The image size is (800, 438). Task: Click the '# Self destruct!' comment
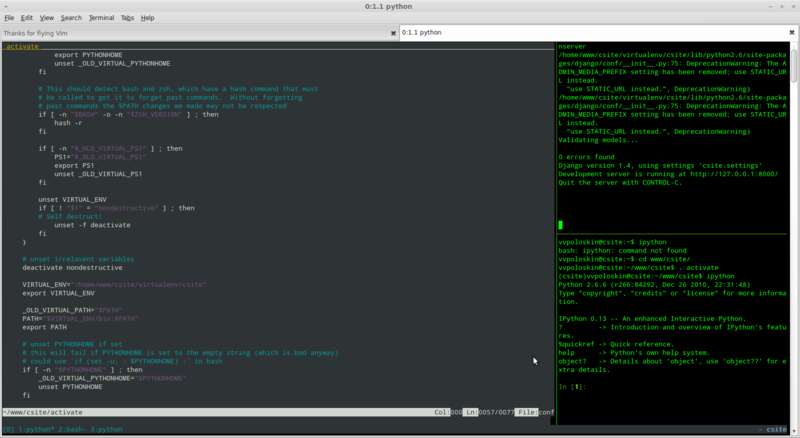tap(70, 216)
